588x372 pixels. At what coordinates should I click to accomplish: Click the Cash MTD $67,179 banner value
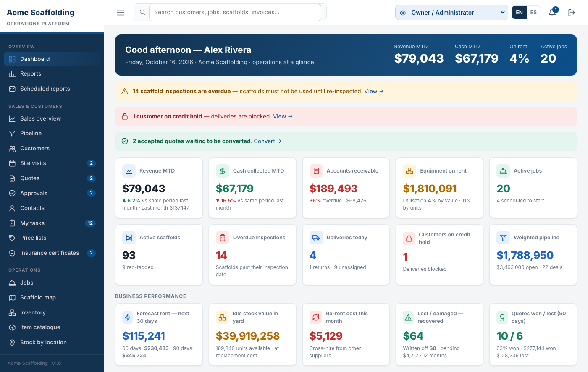coord(477,58)
